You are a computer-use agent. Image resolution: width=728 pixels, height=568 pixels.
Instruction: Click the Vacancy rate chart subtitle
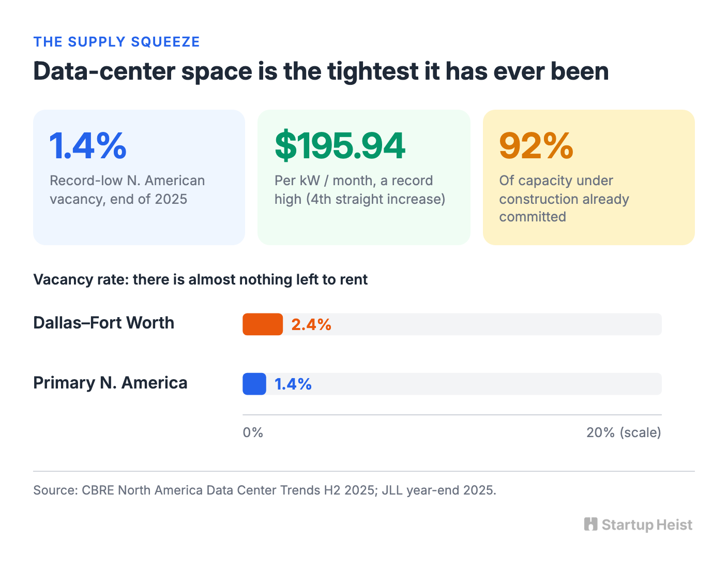[x=201, y=279]
